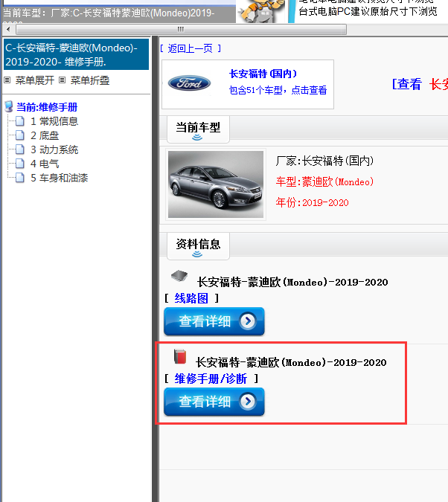Click the page icon beside 2 底盘
The height and width of the screenshot is (502, 448).
click(x=20, y=135)
